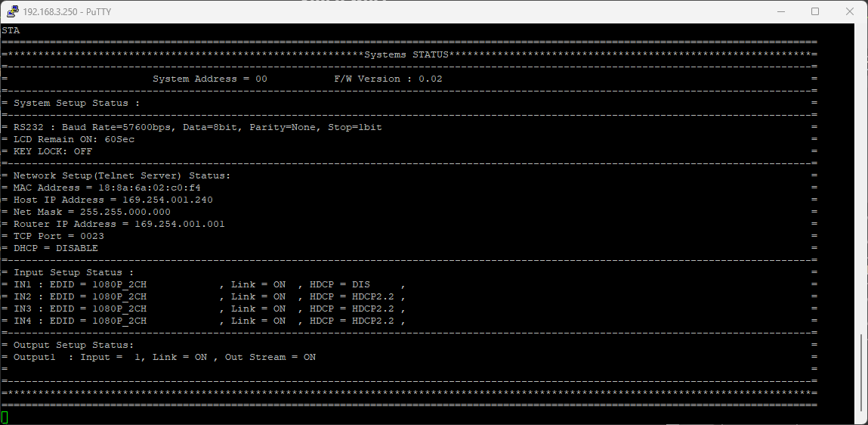
Task: Click the DHCP = DISABLE line
Action: [x=55, y=248]
